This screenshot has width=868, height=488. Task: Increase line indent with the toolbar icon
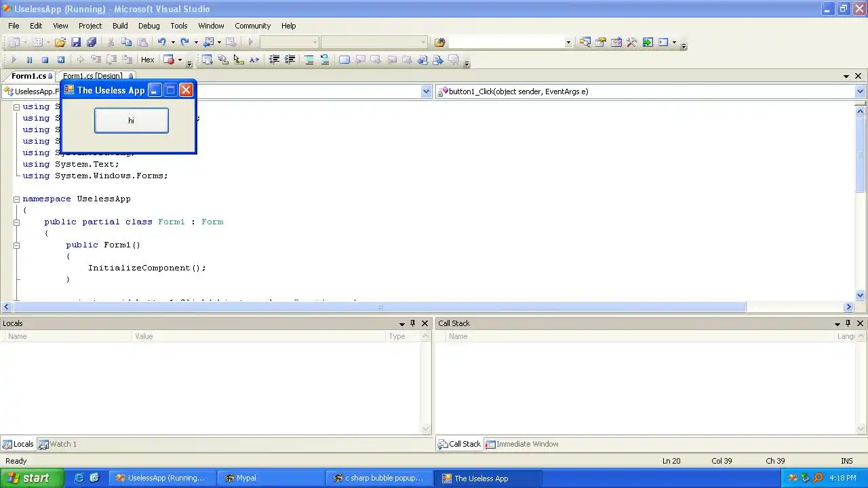290,60
